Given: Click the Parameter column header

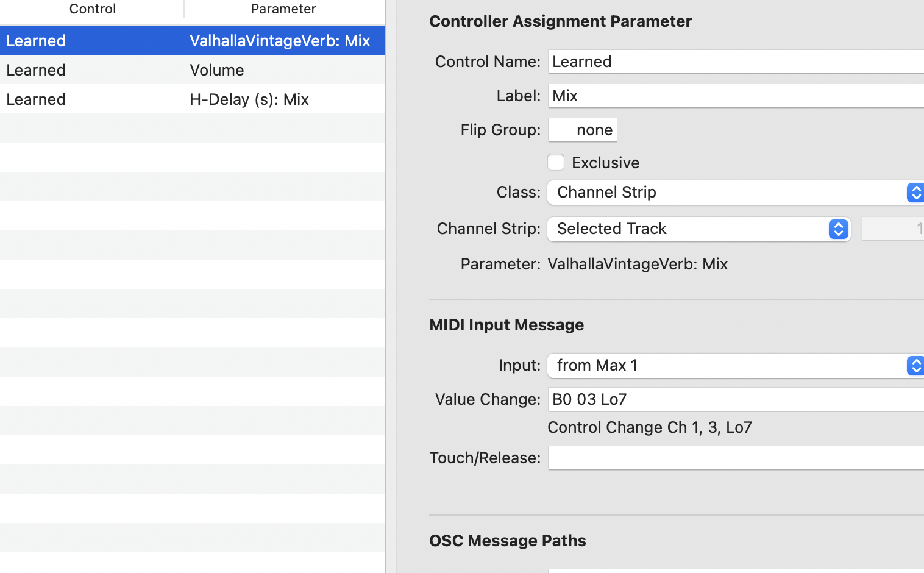Looking at the screenshot, I should [x=283, y=9].
